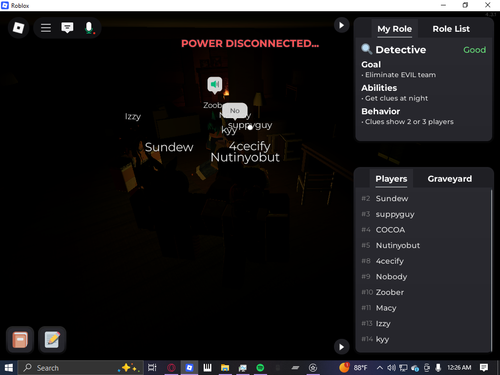Show hidden system tray icons

click(379, 368)
